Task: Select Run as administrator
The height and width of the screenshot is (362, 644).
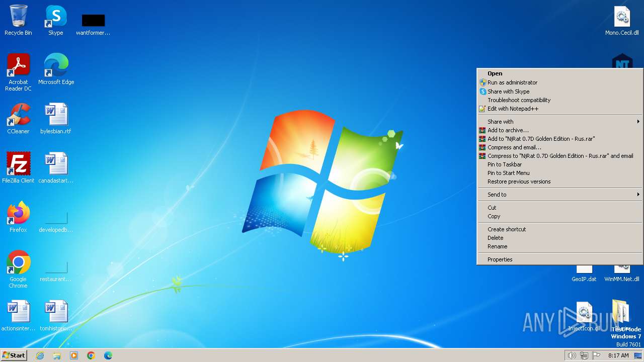Action: point(559,82)
